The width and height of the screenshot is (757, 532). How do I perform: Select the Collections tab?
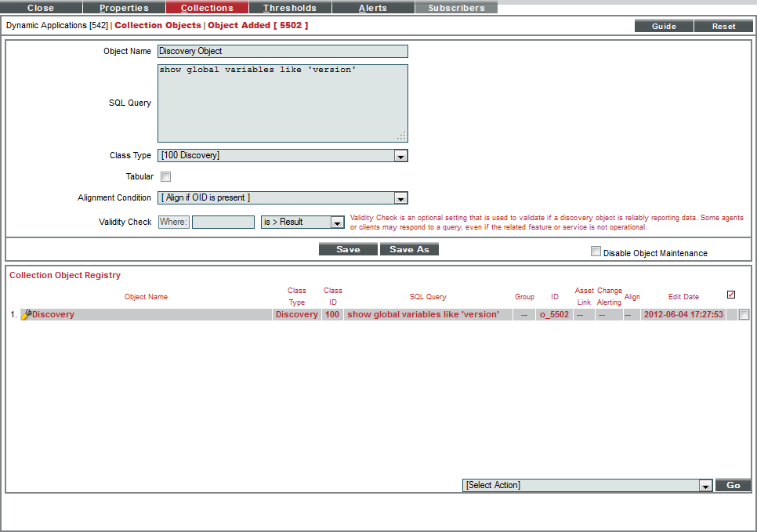[x=207, y=7]
